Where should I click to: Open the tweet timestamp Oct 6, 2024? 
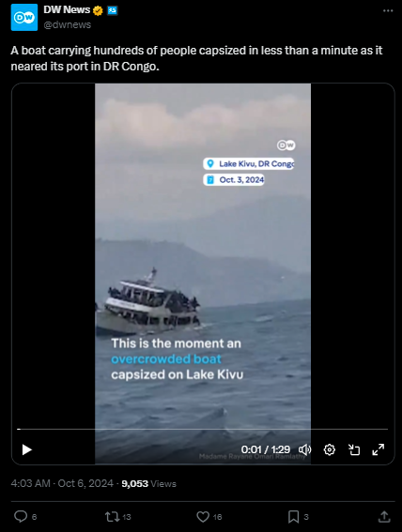[62, 483]
